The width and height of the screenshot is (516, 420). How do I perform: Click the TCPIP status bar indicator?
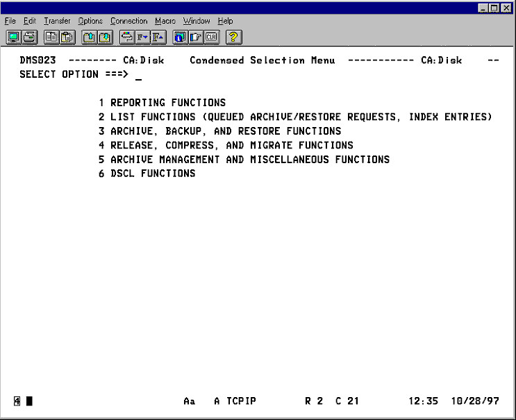[241, 401]
